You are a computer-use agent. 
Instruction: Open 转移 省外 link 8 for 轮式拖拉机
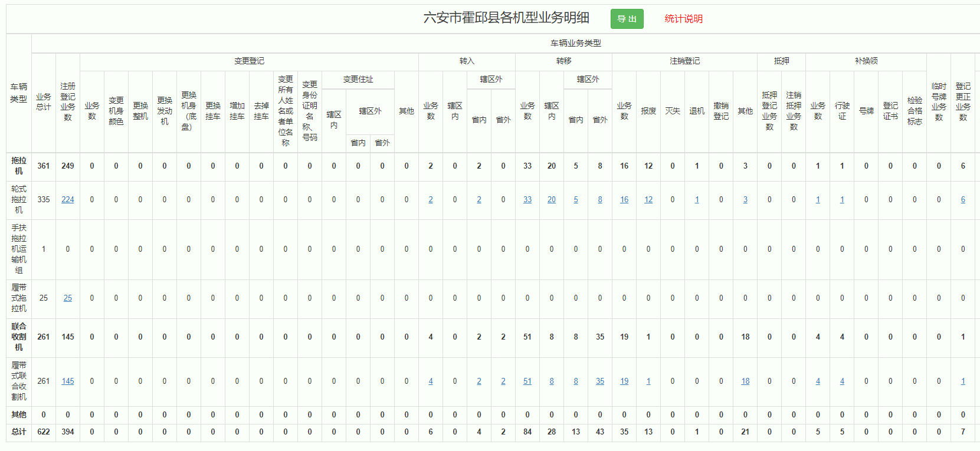600,200
